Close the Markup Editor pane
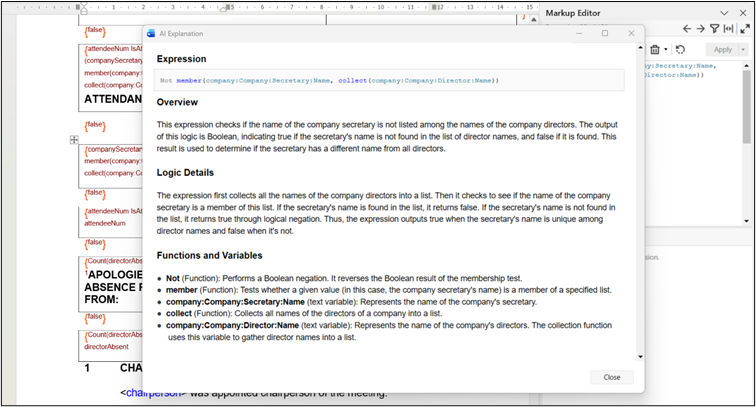 tap(744, 12)
